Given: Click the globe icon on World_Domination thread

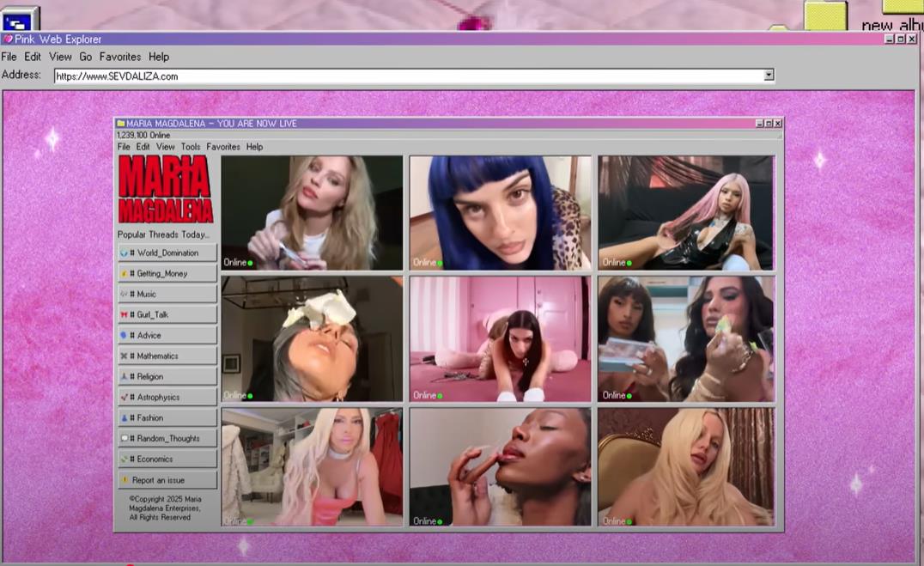Looking at the screenshot, I should [125, 253].
